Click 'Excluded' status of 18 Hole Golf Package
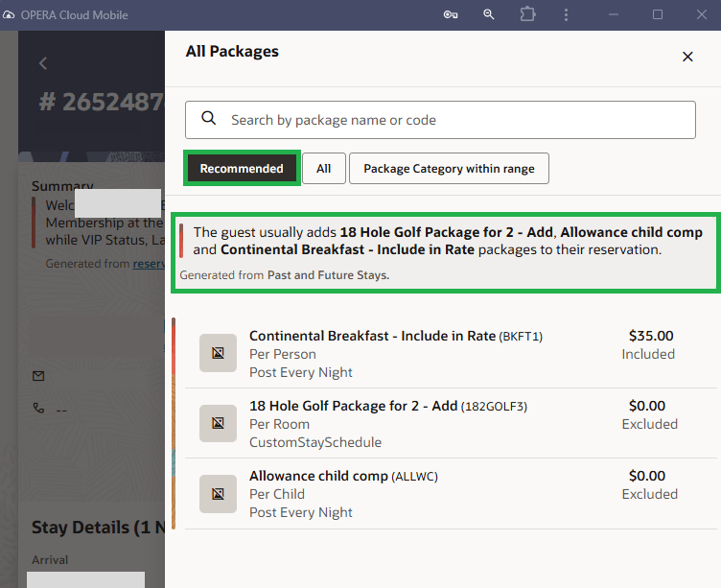This screenshot has width=721, height=588. (x=650, y=424)
